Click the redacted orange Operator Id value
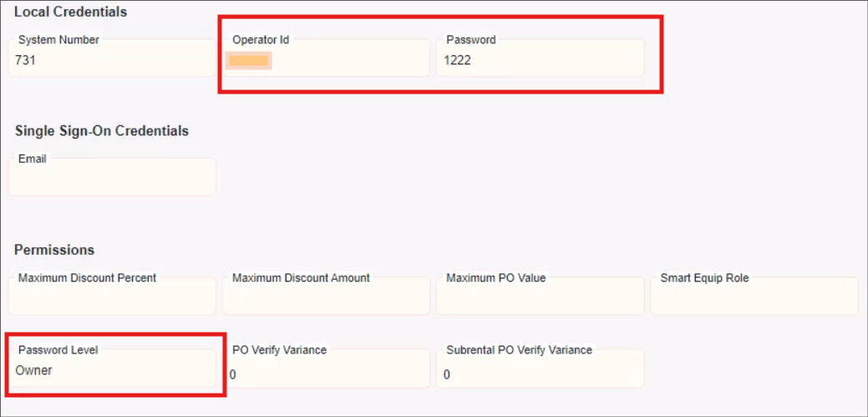Screen dimensions: 868x417 pos(249,60)
